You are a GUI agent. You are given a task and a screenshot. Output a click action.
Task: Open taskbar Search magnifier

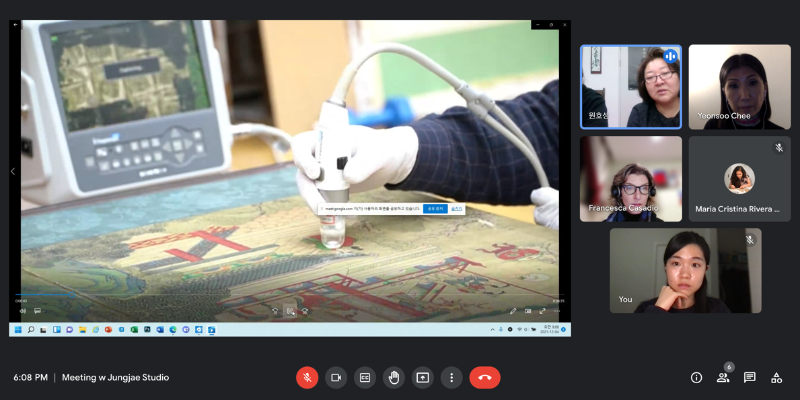(x=31, y=330)
